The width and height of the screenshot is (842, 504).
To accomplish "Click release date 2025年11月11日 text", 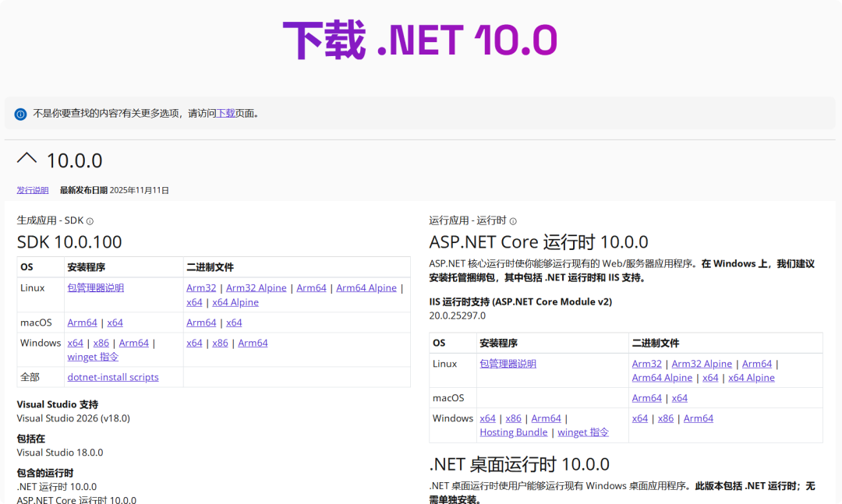I will [x=139, y=190].
